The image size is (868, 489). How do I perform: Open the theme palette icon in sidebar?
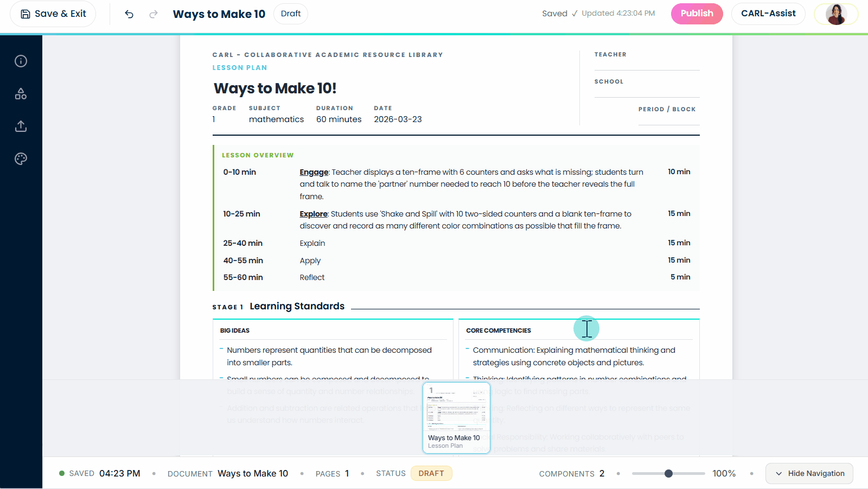coord(21,159)
